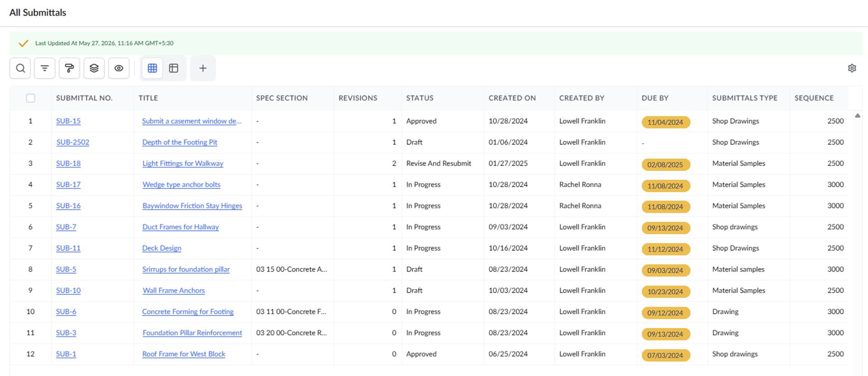The image size is (868, 376).
Task: Click the Created On column header
Action: pos(512,98)
